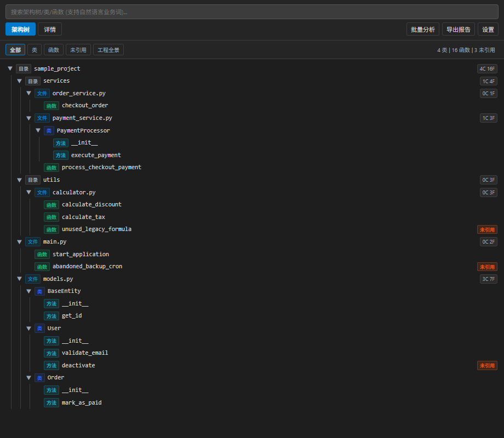504x438 pixels.
Task: Collapse the User class arrow
Action: (28, 328)
